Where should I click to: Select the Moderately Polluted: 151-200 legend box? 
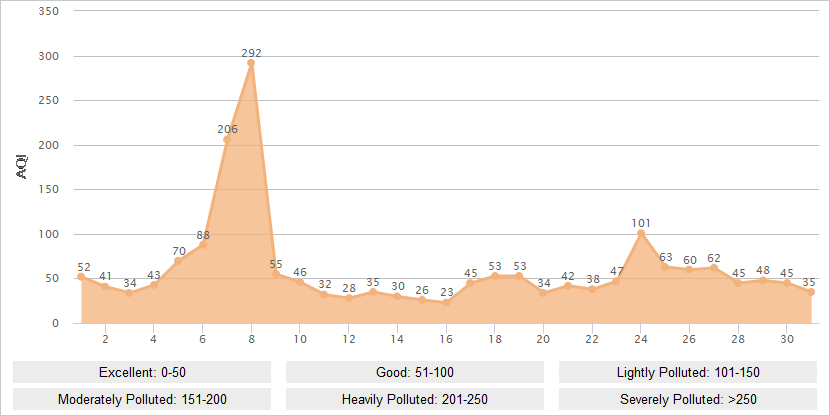coord(142,399)
